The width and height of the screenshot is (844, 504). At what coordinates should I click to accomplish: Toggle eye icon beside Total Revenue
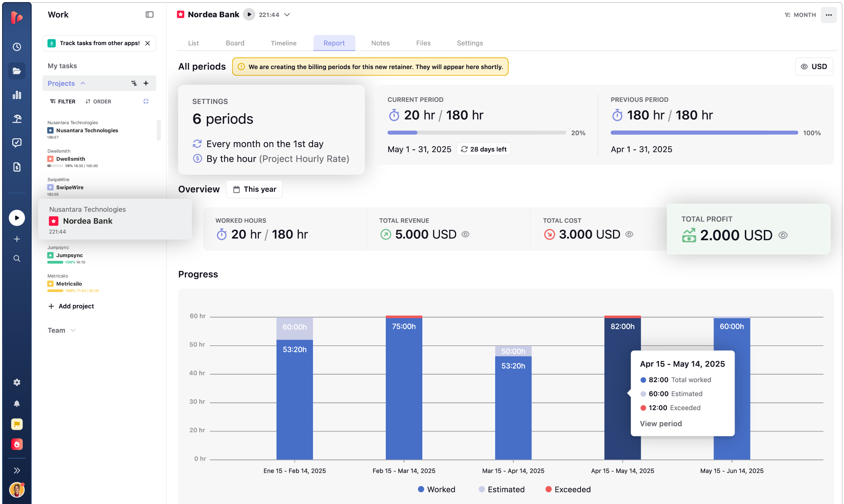coord(465,234)
